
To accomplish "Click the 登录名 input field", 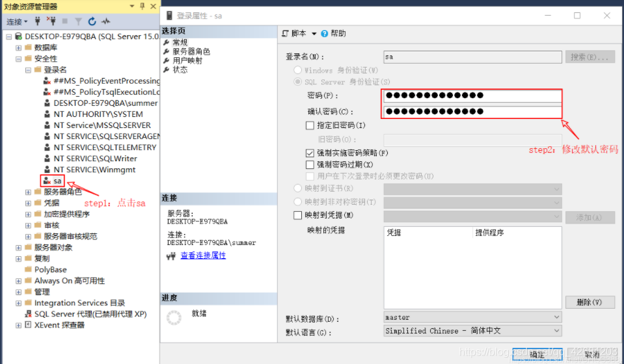I will pos(472,57).
